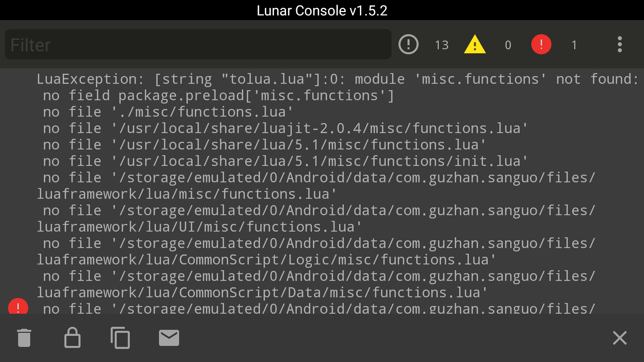The image size is (644, 362).
Task: Toggle the info log filter icon
Action: 408,44
